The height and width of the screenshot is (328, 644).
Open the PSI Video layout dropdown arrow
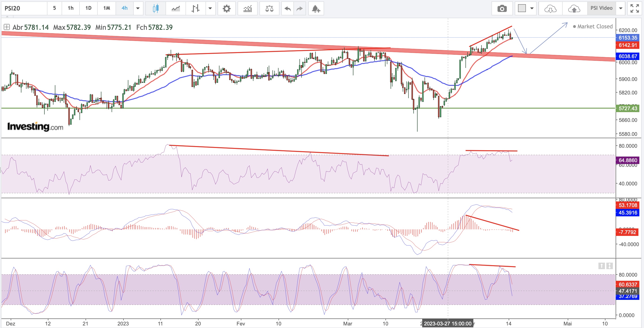pyautogui.click(x=621, y=9)
